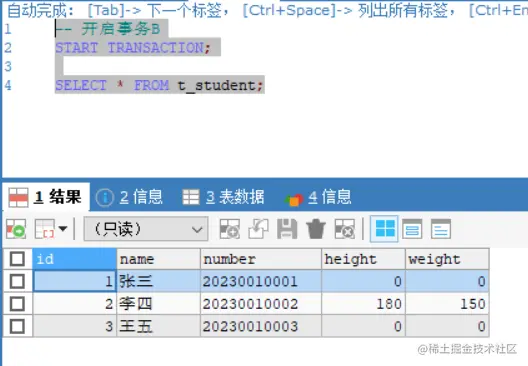Open the 3 表数据 tab
This screenshot has height=366, width=528.
click(x=223, y=197)
